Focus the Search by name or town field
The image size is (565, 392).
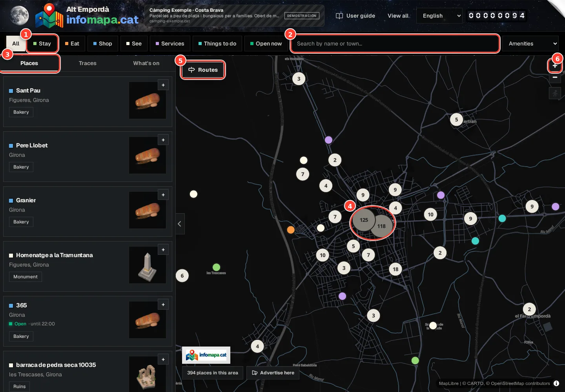395,44
